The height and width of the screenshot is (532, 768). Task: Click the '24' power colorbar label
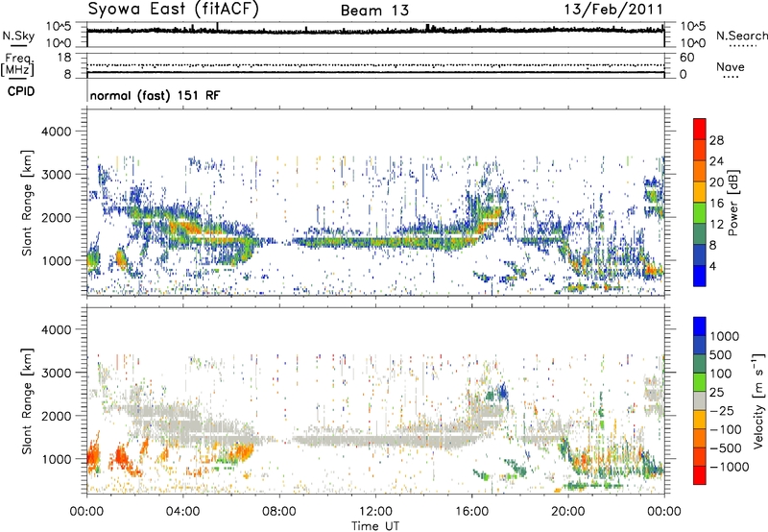[x=716, y=161]
